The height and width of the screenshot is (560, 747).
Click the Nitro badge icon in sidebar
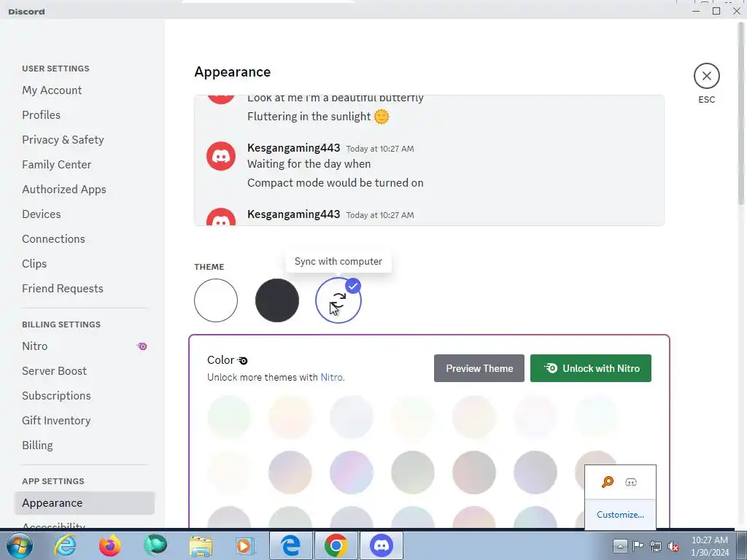(142, 346)
